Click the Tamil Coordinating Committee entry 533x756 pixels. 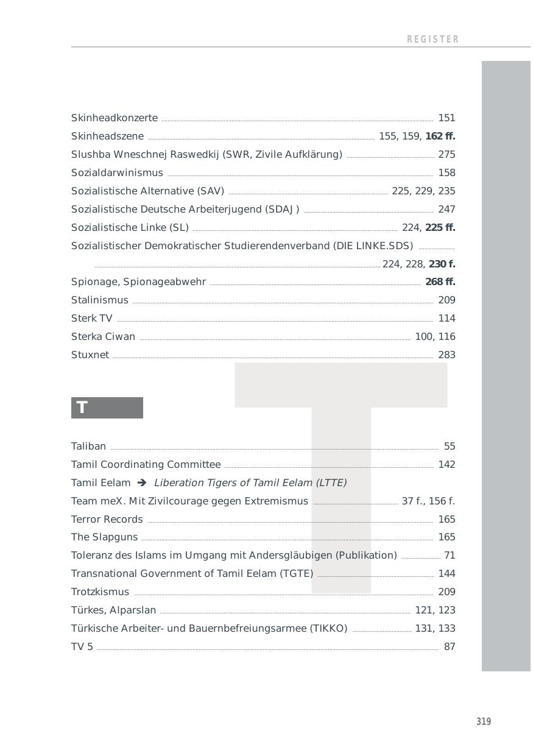(x=146, y=464)
